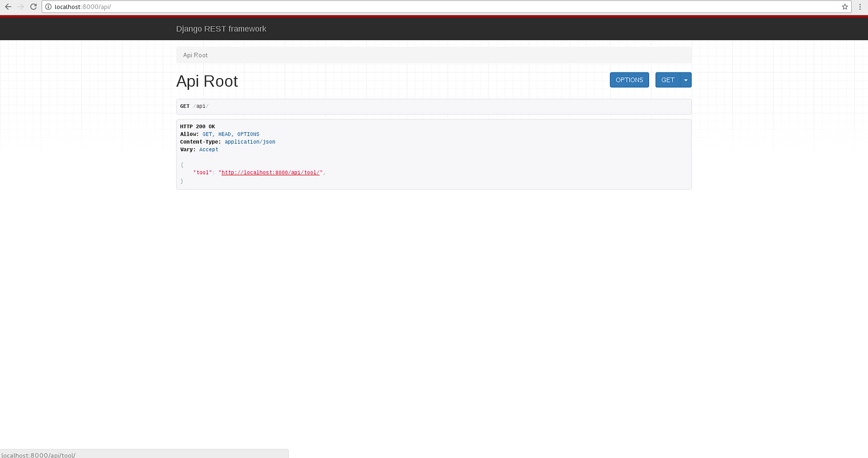Image resolution: width=868 pixels, height=458 pixels.
Task: Open the GET format dropdown arrow
Action: tap(685, 79)
